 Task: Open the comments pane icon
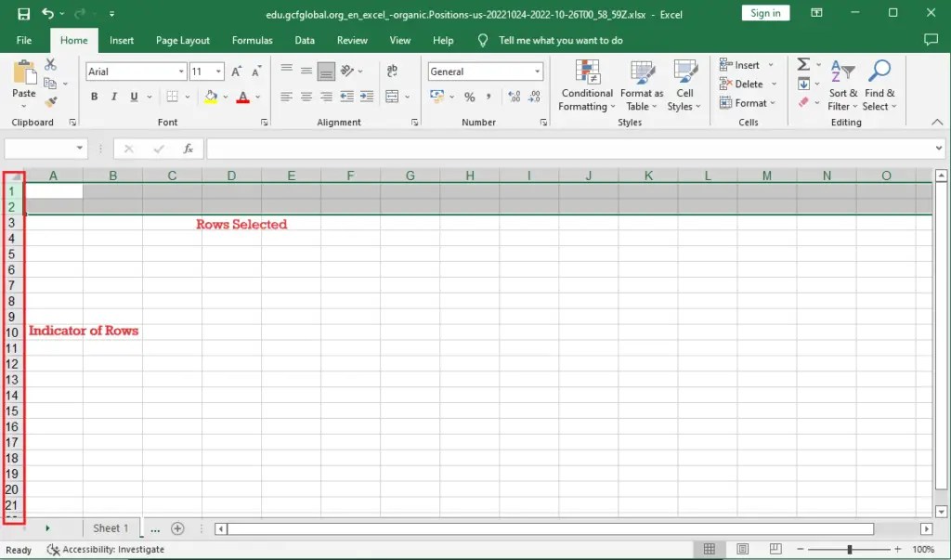click(931, 40)
